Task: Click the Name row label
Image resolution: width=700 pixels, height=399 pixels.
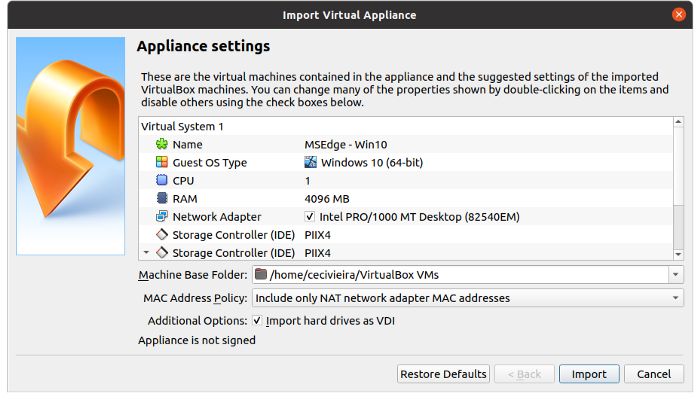Action: coord(188,145)
